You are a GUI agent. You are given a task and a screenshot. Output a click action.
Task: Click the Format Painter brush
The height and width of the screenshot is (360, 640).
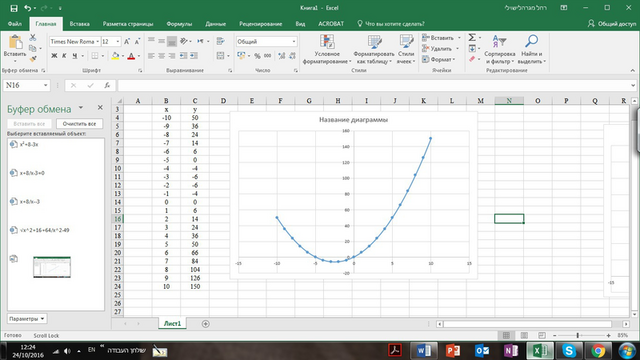[33, 59]
